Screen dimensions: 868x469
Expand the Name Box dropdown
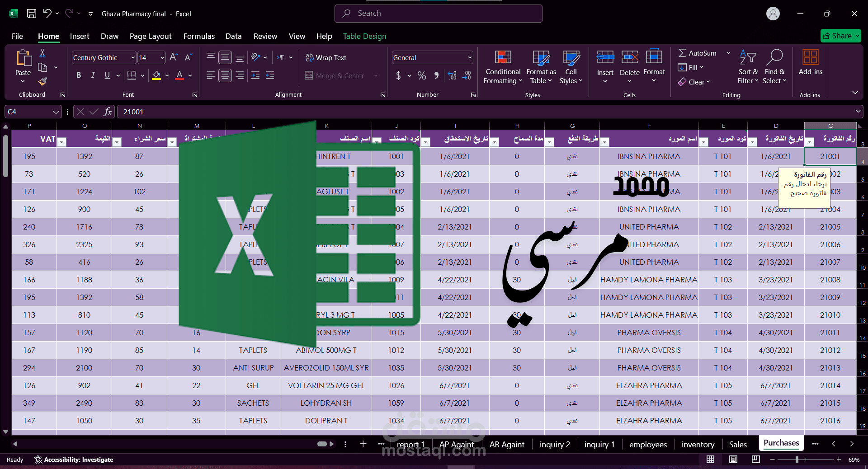pyautogui.click(x=56, y=112)
